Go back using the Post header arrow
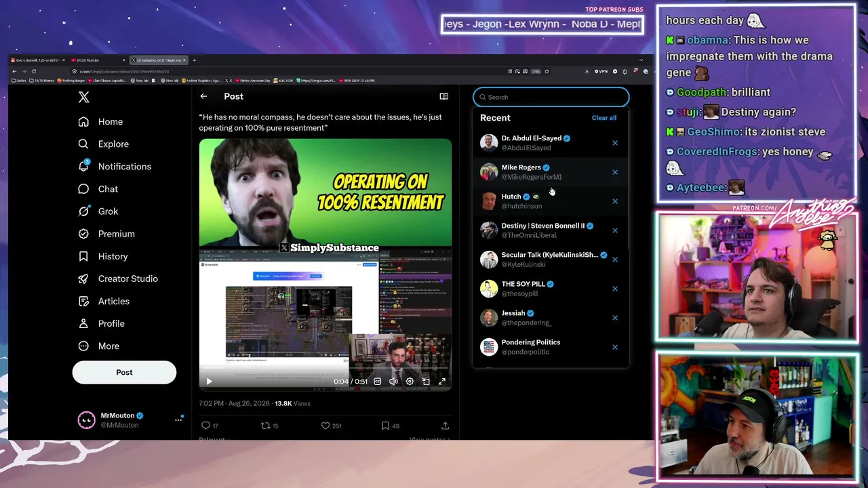The width and height of the screenshot is (868, 488). coord(203,96)
